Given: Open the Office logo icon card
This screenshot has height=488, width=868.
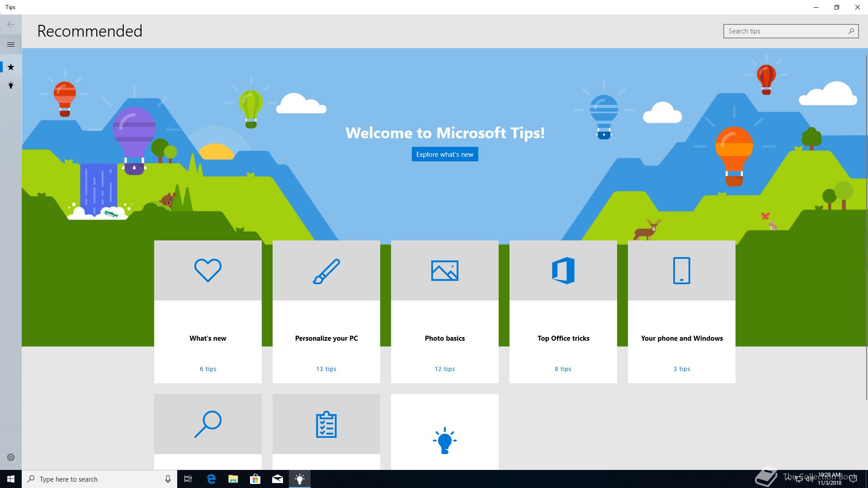Looking at the screenshot, I should [563, 271].
